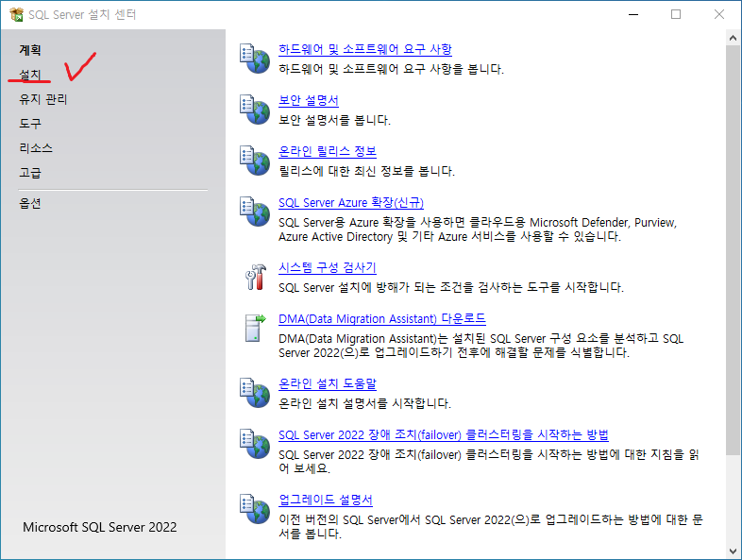Image resolution: width=742 pixels, height=560 pixels.
Task: Select 옵션 in left navigation
Action: click(30, 203)
